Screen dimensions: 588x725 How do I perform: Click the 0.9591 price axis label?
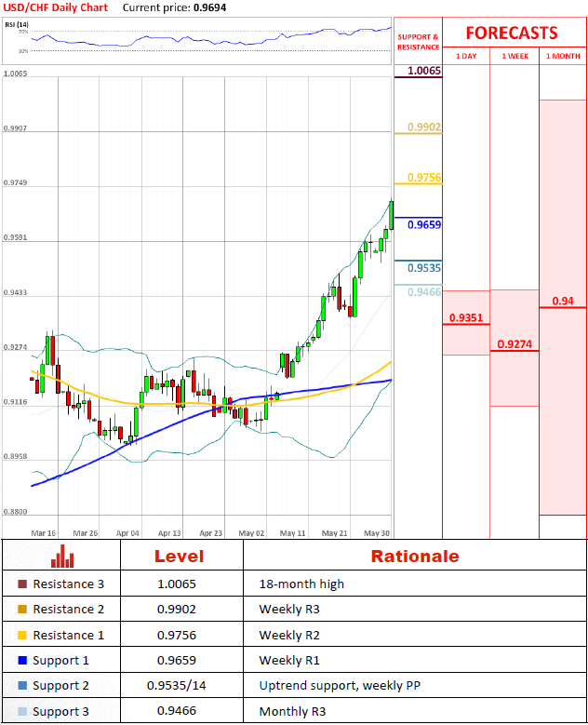pyautogui.click(x=15, y=237)
